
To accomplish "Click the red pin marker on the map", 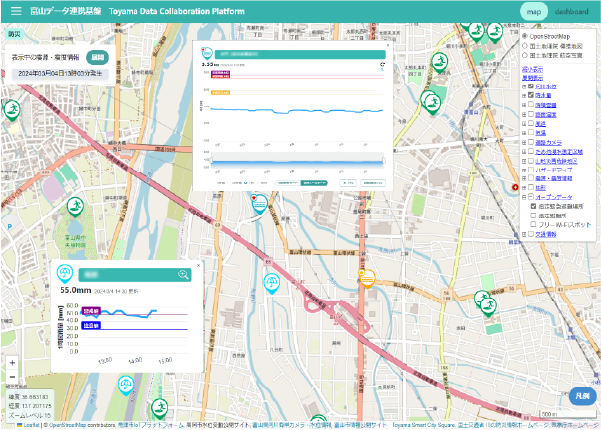I will coord(515,187).
